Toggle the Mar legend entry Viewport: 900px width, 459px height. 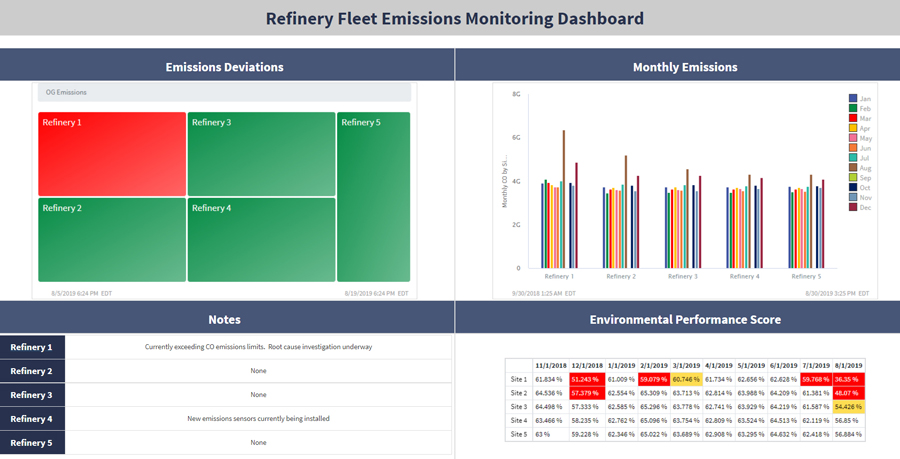(x=860, y=118)
